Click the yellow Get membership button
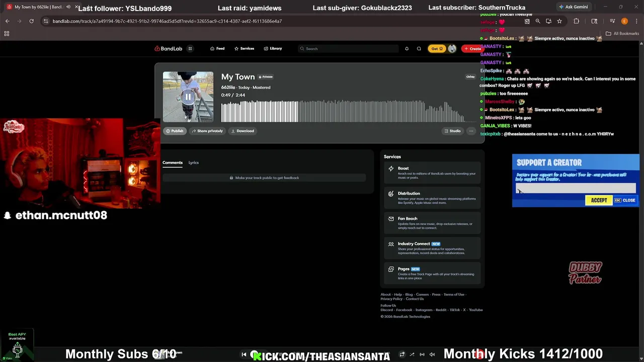 (437, 49)
